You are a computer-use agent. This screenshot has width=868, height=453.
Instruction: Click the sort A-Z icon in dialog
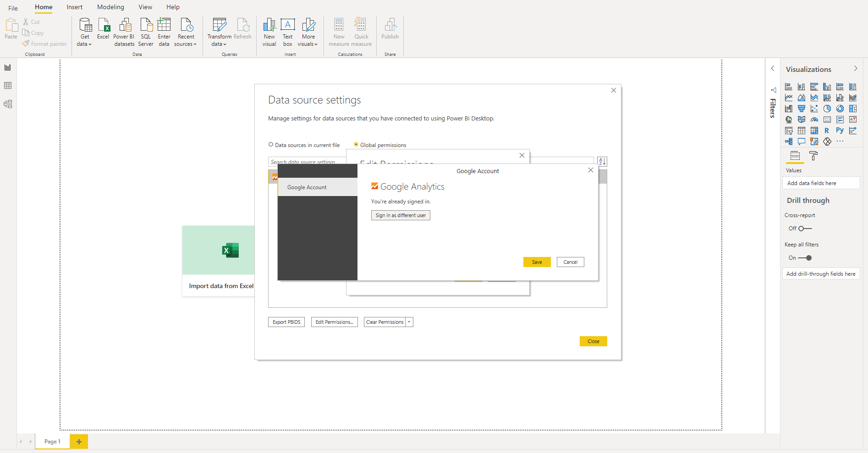(x=602, y=161)
